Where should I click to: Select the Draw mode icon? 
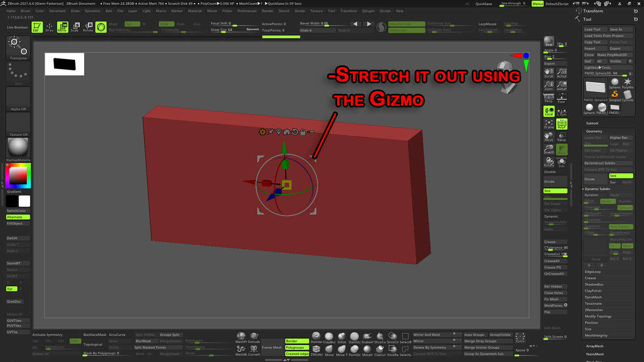pos(49,27)
